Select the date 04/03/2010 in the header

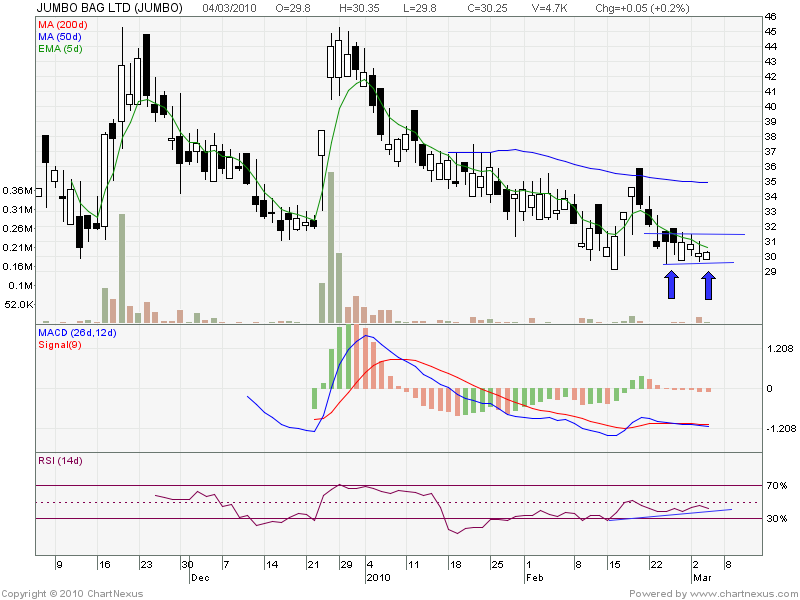click(230, 8)
